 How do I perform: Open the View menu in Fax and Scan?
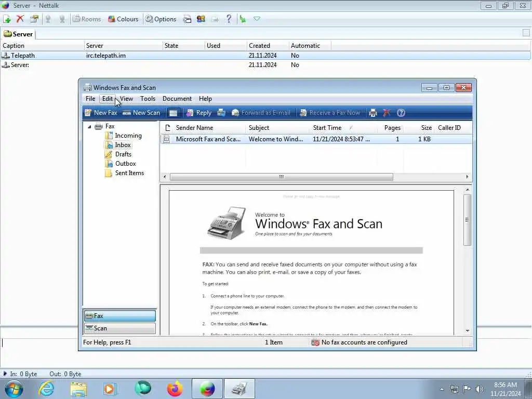point(126,99)
